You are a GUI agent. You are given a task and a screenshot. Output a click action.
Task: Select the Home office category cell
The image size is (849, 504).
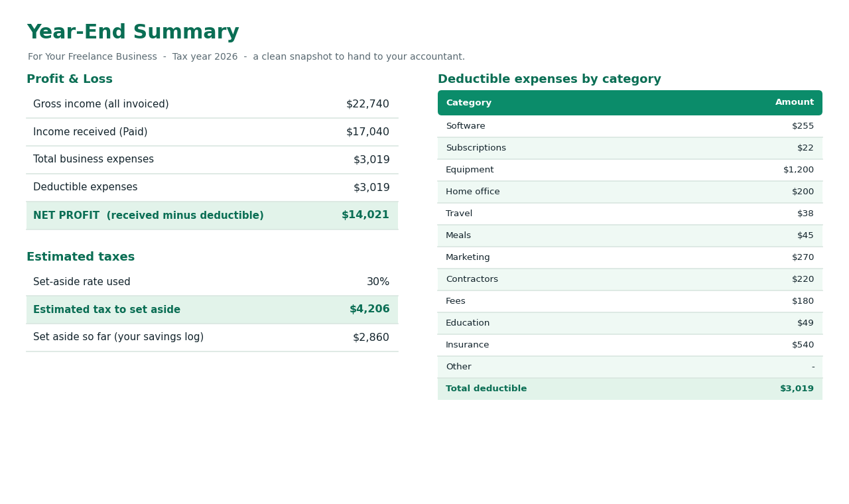point(473,192)
